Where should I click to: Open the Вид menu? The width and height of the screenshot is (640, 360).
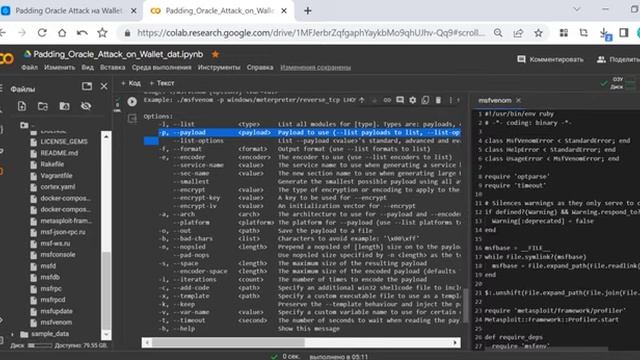click(x=87, y=67)
